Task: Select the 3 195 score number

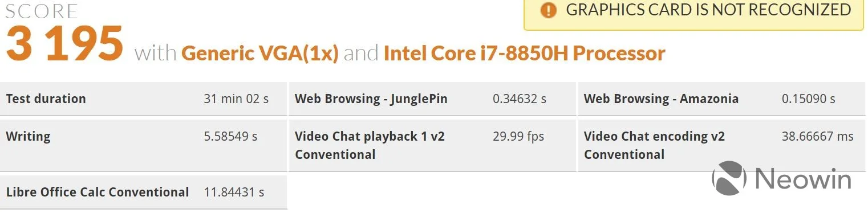Action: (64, 44)
